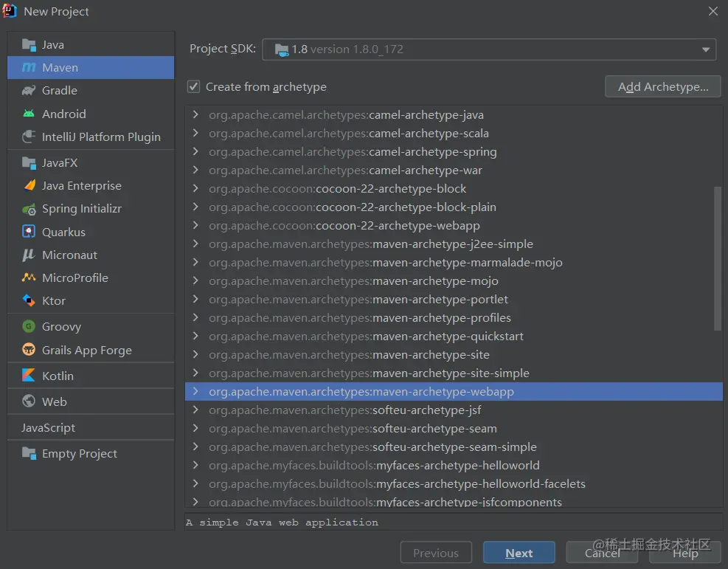Click the Gradle elephant icon
Image resolution: width=728 pixels, height=569 pixels.
(x=29, y=91)
